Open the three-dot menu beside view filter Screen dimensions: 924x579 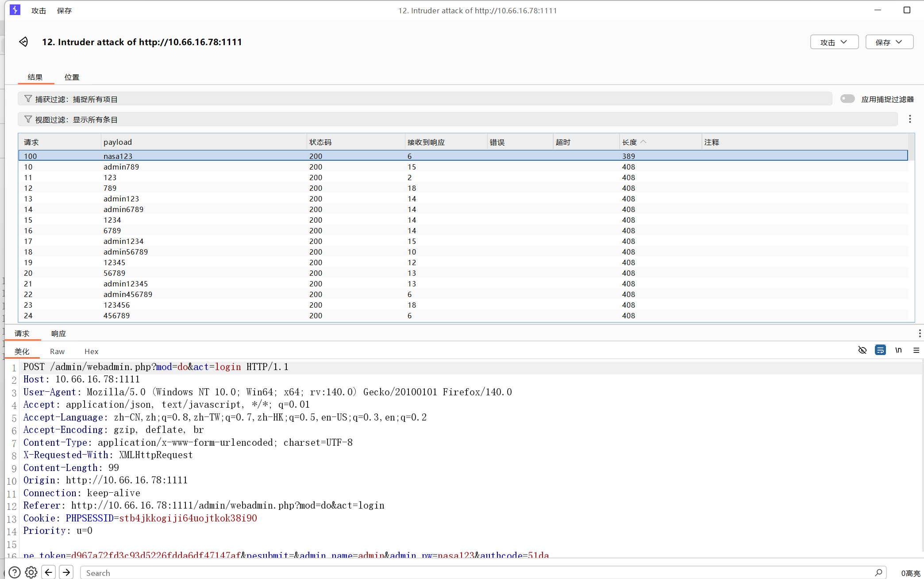click(910, 119)
